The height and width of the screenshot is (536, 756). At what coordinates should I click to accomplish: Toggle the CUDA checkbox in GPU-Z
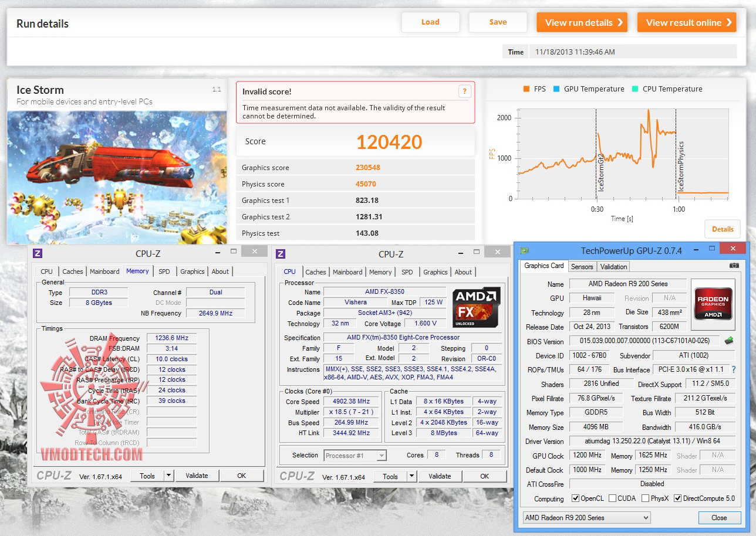click(x=613, y=498)
